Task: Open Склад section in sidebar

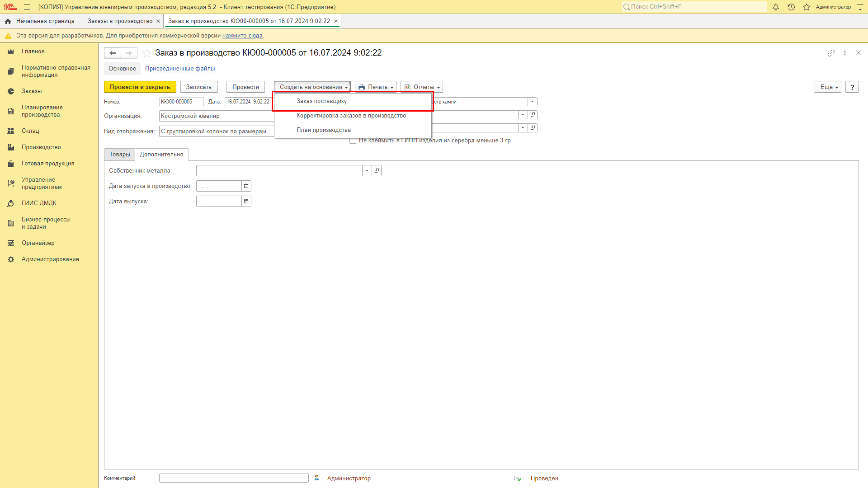Action: click(30, 131)
